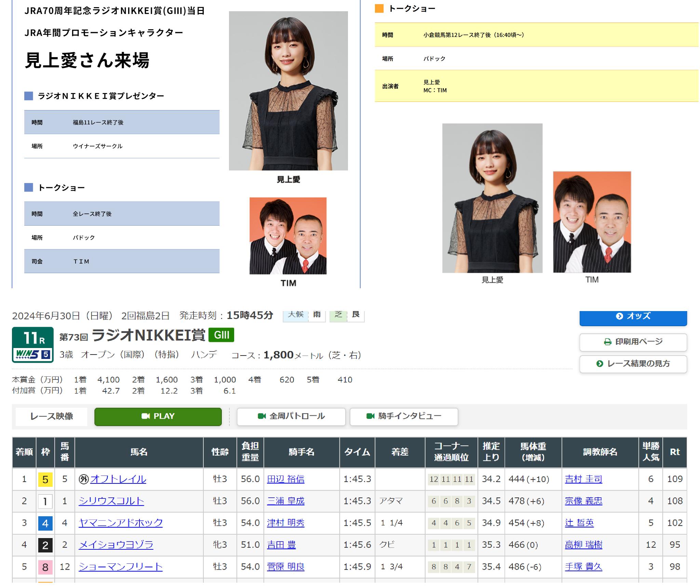Open 印刷用ページ print page
This screenshot has height=588, width=700.
(x=633, y=342)
